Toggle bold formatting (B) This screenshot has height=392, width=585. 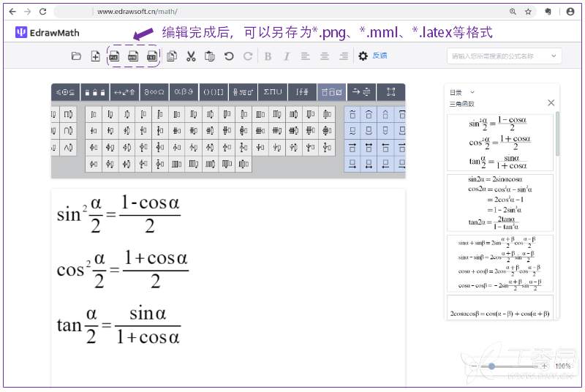(x=268, y=56)
